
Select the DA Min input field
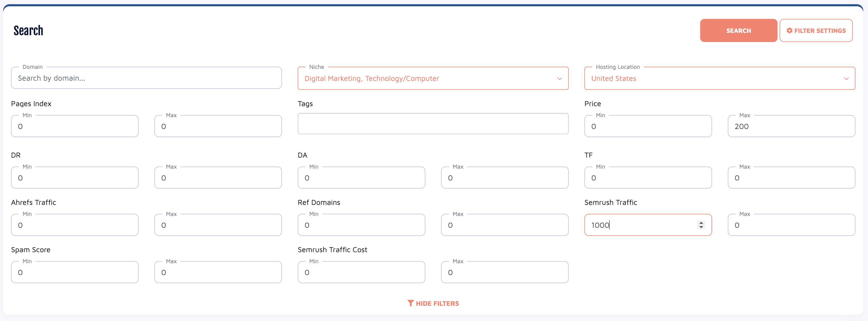[x=361, y=178]
